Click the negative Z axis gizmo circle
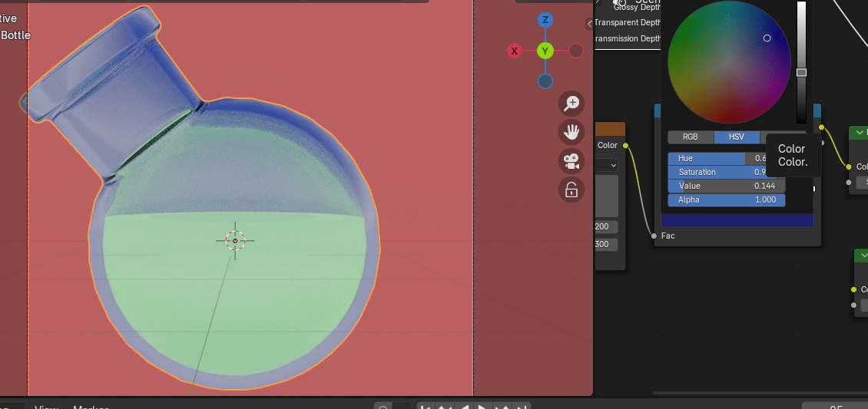 (545, 81)
